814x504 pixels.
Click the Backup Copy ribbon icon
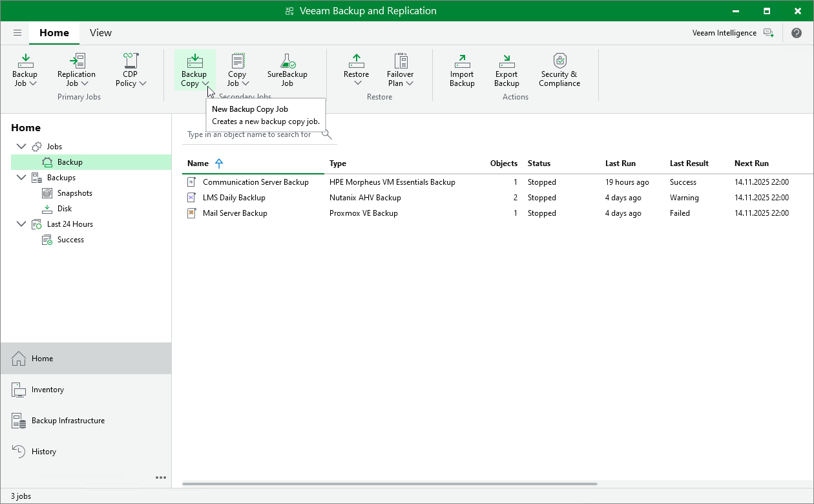click(x=194, y=61)
